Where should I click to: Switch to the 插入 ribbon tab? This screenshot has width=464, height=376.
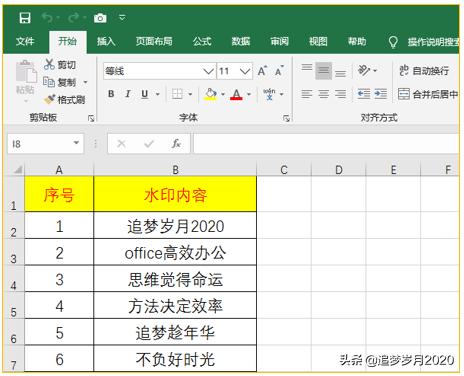pos(106,41)
